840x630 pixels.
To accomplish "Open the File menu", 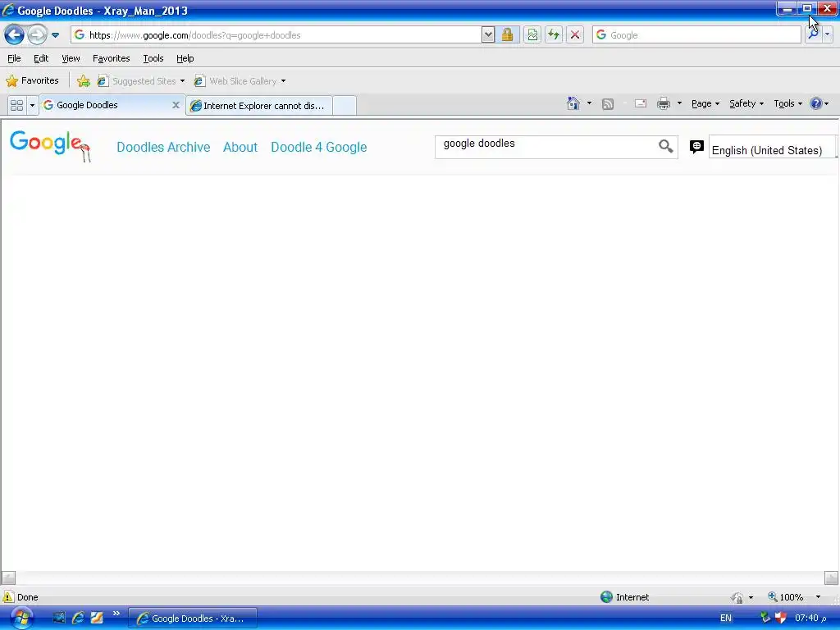I will pos(14,58).
